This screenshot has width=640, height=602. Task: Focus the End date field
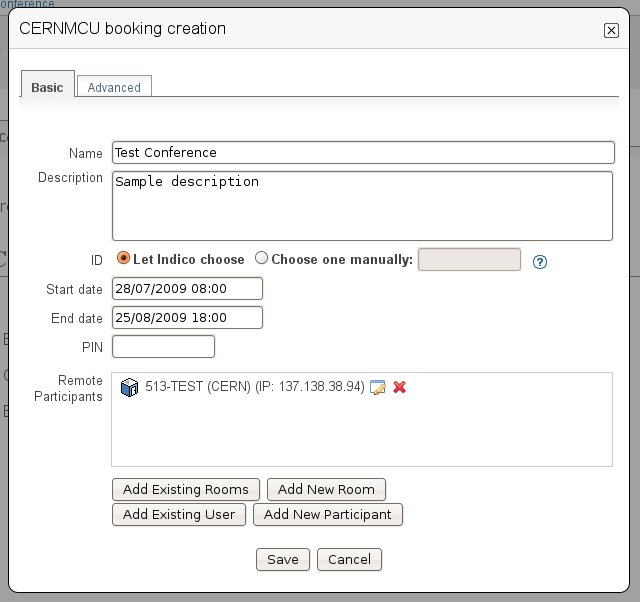pos(187,318)
